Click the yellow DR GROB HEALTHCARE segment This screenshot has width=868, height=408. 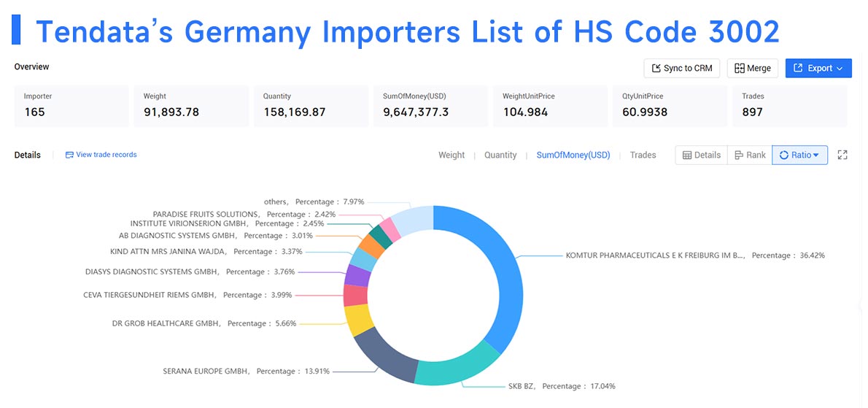[x=359, y=320]
